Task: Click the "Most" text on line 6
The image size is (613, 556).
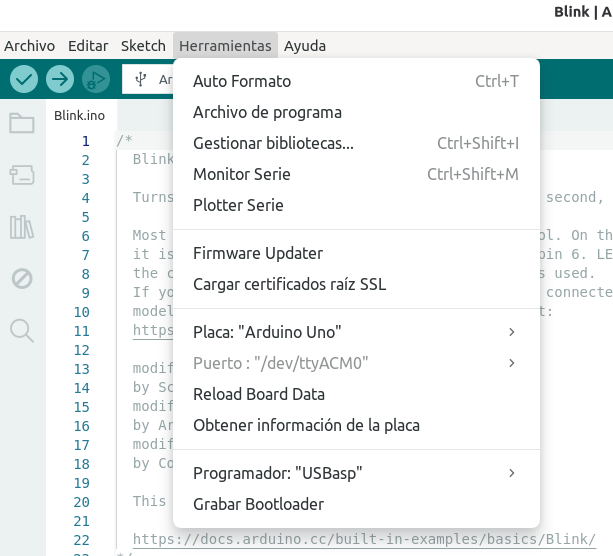Action: point(149,235)
